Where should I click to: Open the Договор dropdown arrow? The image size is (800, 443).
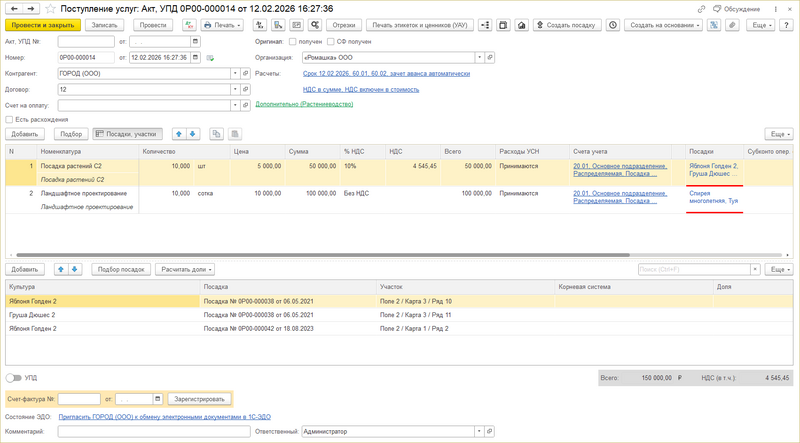[x=236, y=89]
